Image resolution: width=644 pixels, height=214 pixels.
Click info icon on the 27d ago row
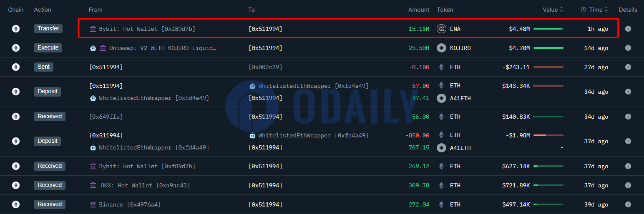point(628,67)
